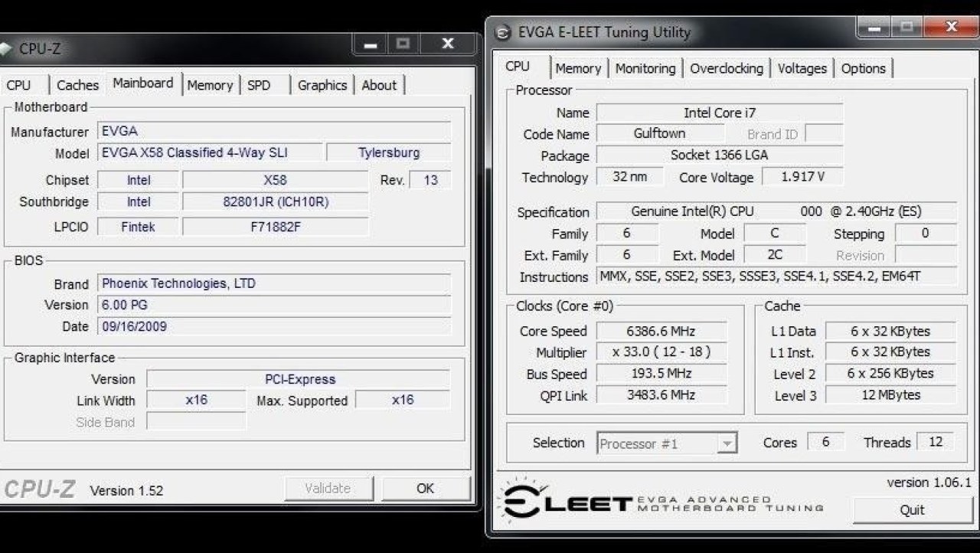Switch to Monitoring tab in E-LEET
980x553 pixels.
[645, 68]
